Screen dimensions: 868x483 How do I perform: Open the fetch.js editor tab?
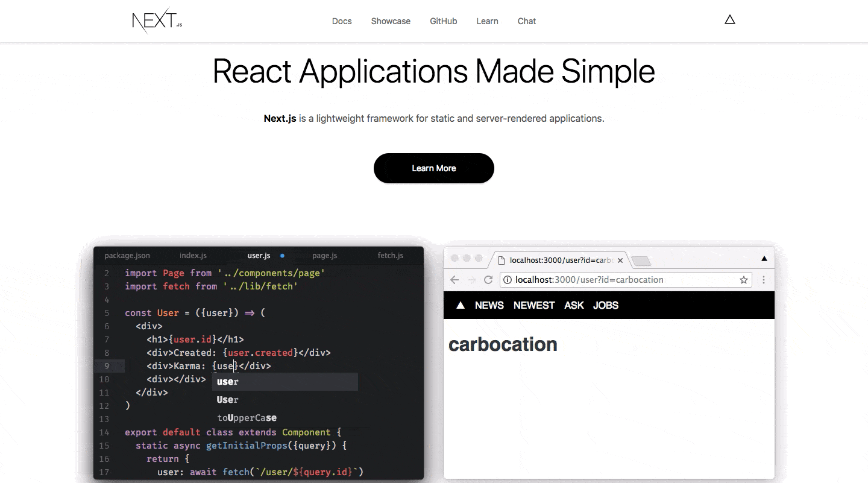(391, 256)
